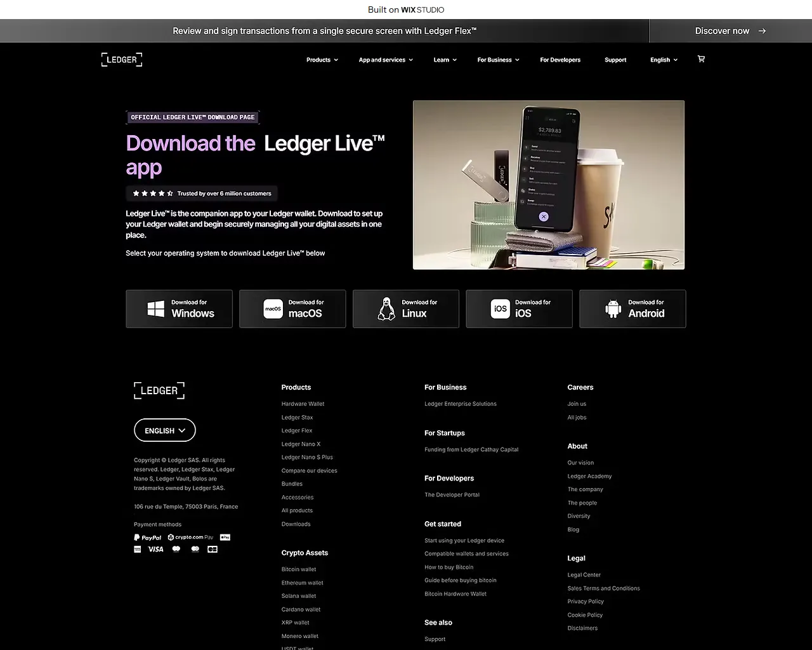812x650 pixels.
Task: Open Ledger Enterprise Solutions link
Action: pyautogui.click(x=461, y=404)
